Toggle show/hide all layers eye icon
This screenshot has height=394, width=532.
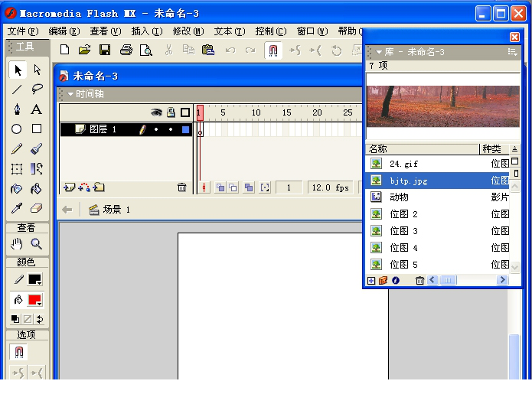[x=156, y=112]
